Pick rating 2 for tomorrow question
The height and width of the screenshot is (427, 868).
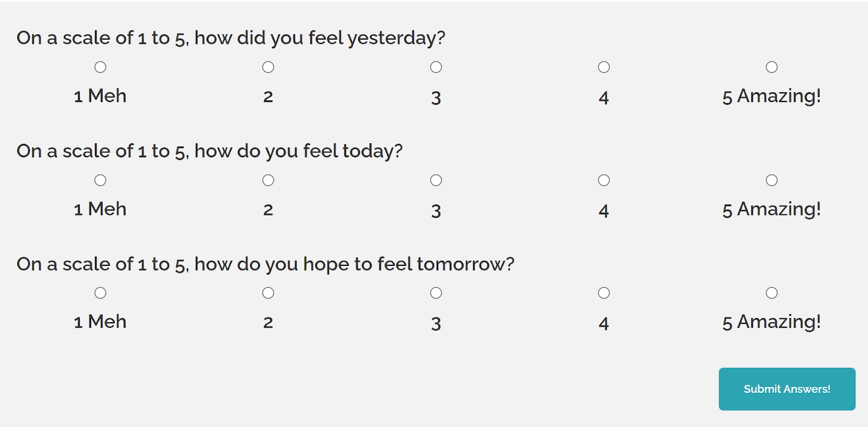tap(268, 293)
